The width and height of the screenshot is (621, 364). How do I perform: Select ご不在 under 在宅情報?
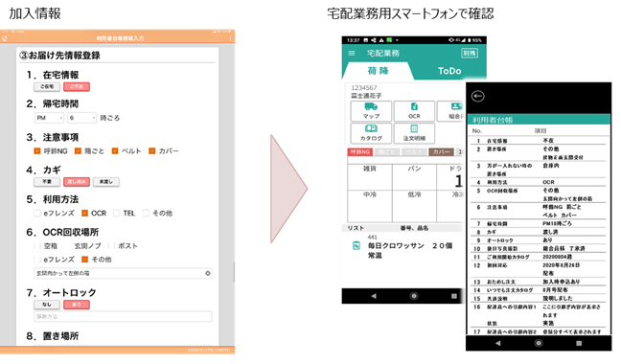(77, 86)
